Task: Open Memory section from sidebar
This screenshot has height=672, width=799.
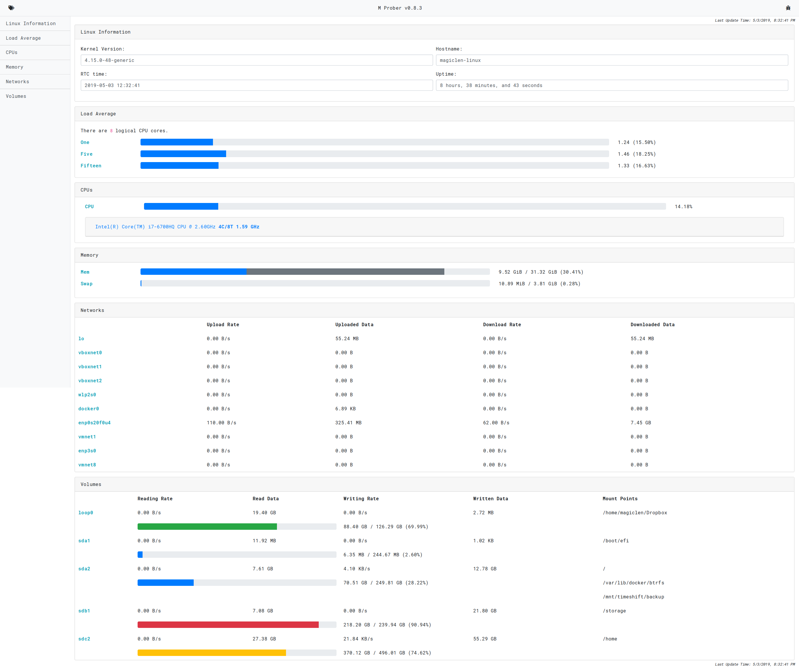Action: point(35,67)
